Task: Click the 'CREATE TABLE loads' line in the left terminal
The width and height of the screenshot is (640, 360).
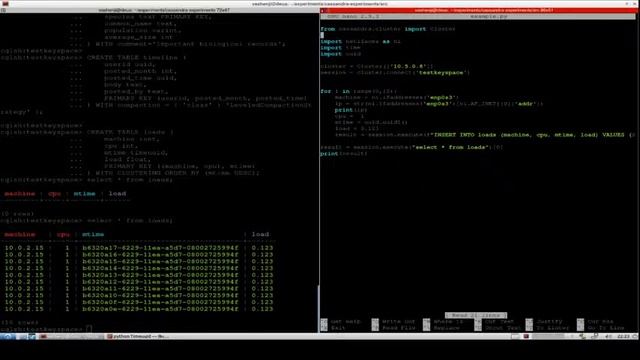Action: point(130,132)
